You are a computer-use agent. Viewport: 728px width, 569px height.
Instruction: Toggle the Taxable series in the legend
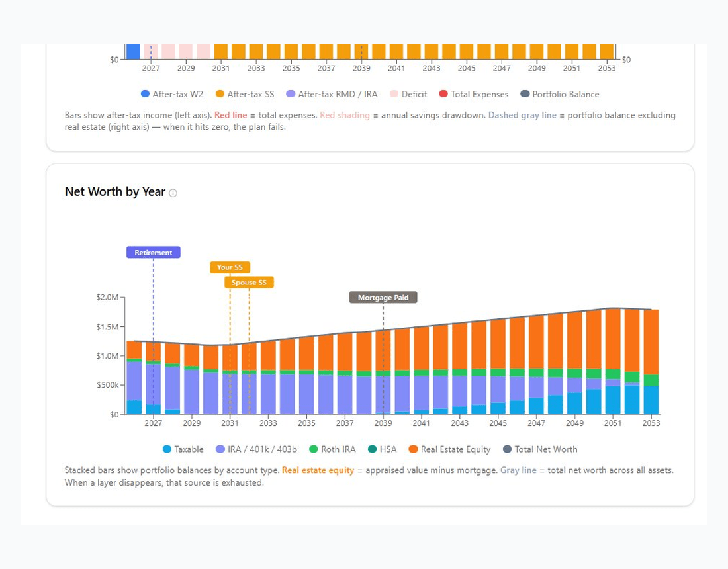click(183, 449)
